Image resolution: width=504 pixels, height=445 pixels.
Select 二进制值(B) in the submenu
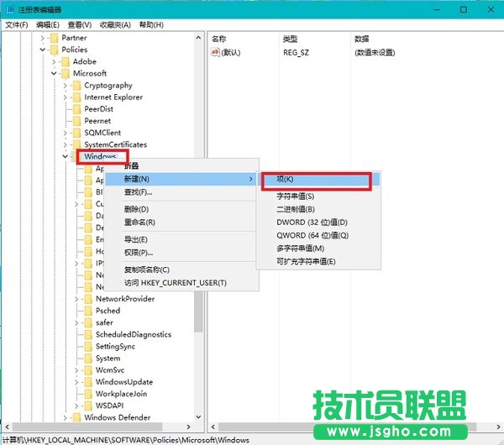[x=319, y=210]
